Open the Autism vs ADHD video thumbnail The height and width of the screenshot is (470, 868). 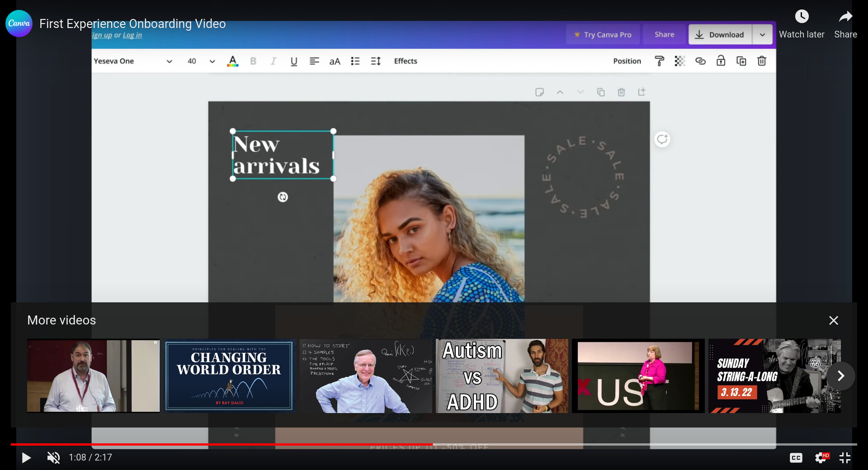coord(502,376)
